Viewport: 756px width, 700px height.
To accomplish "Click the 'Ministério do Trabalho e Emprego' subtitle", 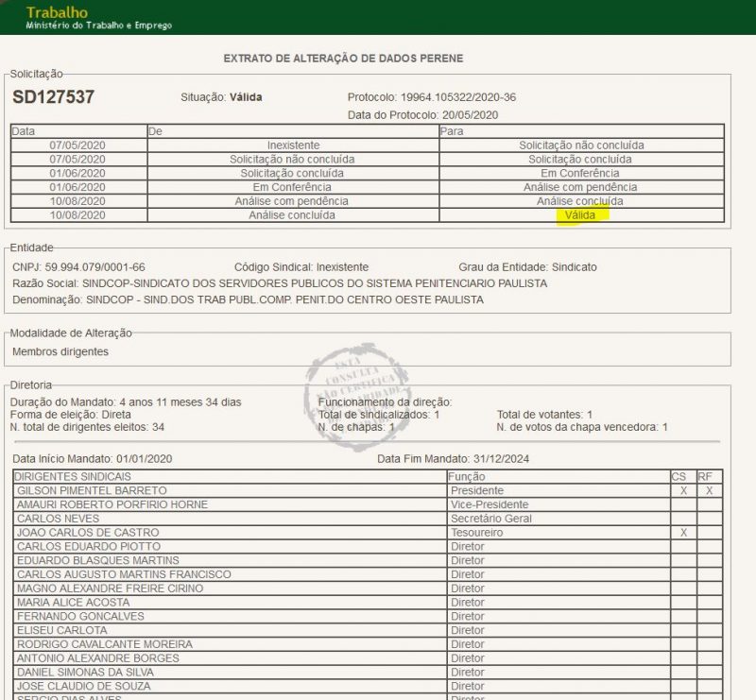I will (99, 26).
